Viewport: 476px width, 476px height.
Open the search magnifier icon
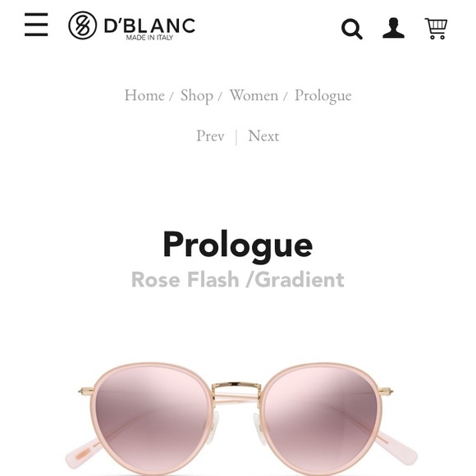352,29
